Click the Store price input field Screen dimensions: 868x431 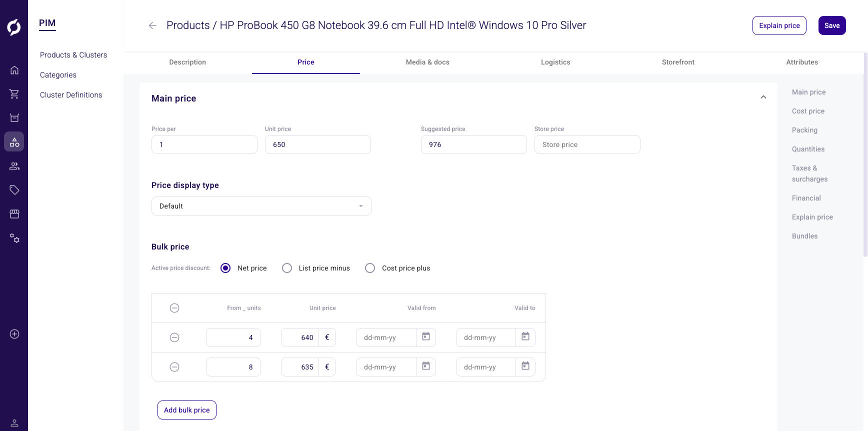[587, 144]
